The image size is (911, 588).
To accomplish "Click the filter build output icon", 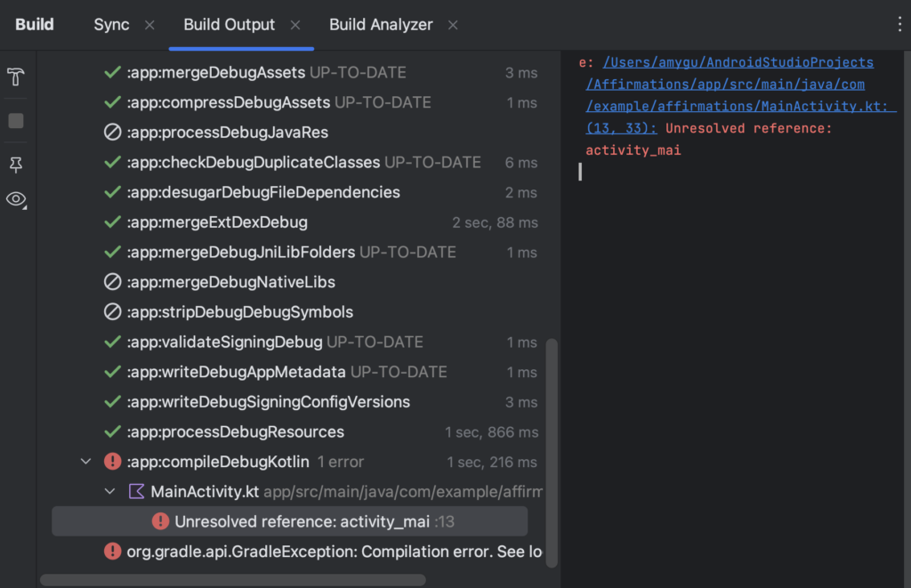I will 16,77.
